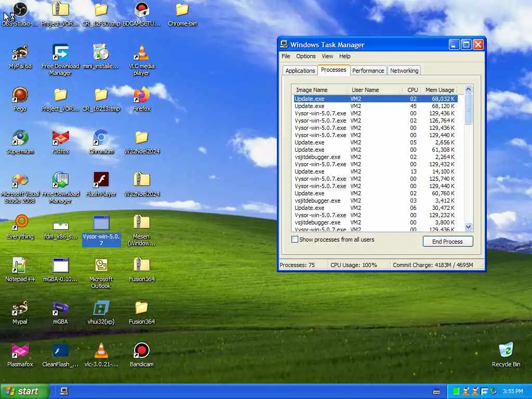Image resolution: width=532 pixels, height=399 pixels.
Task: Select the vsjitdebugger.exe row with 3,412 K
Action: [375, 201]
